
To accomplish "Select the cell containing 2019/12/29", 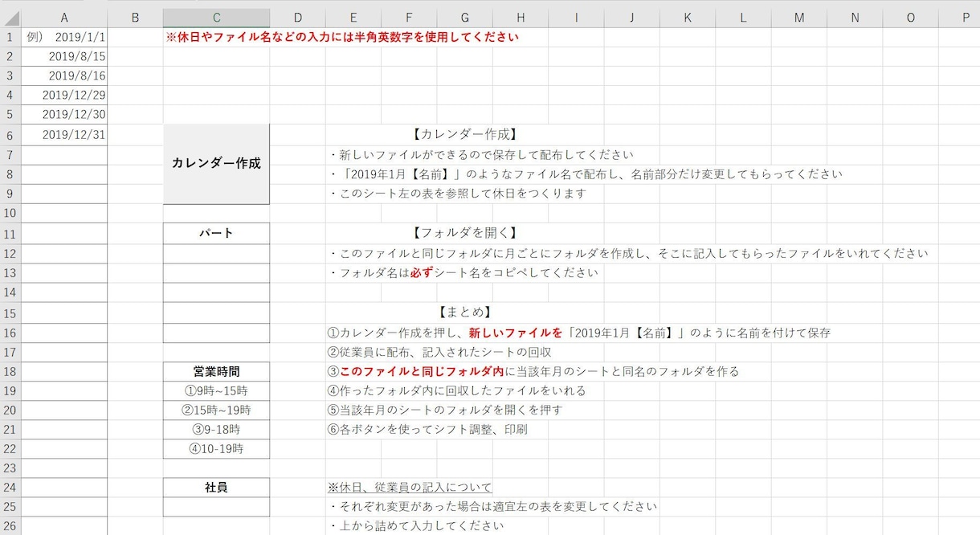I will pyautogui.click(x=64, y=95).
